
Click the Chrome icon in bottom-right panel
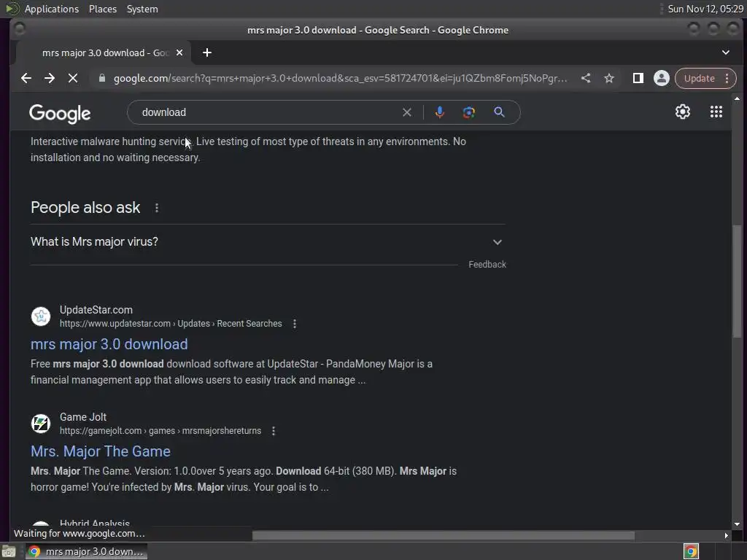click(x=691, y=551)
